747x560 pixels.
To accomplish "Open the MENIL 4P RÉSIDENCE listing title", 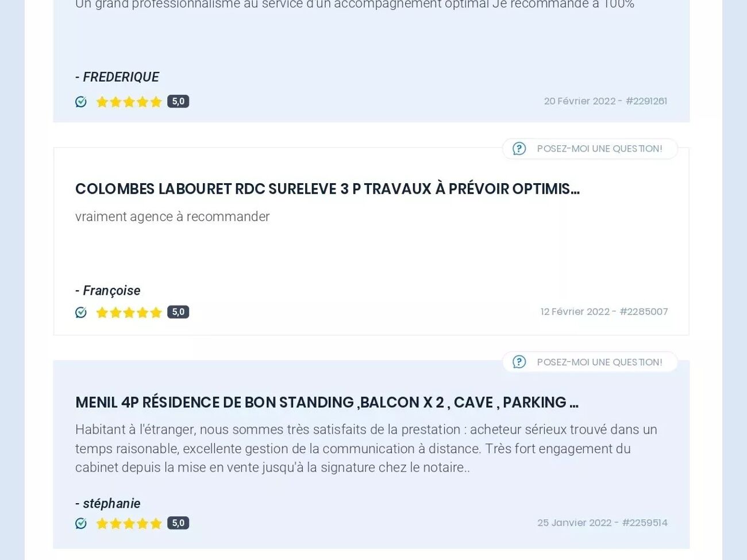I will 326,402.
